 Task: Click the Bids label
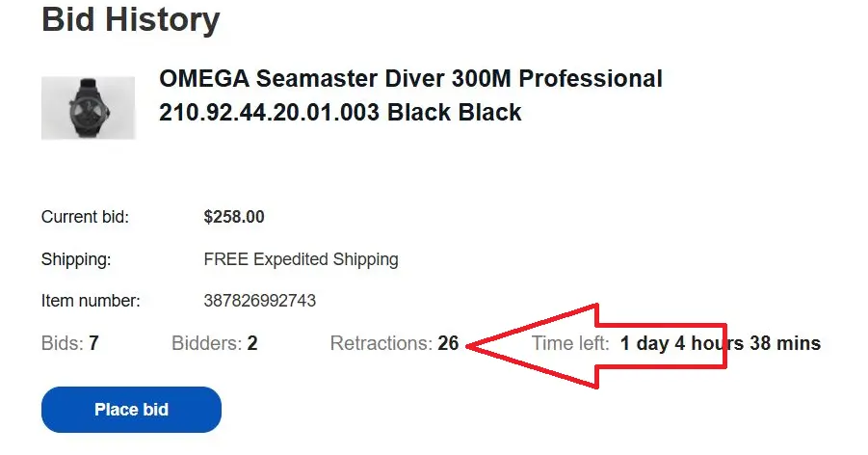click(x=63, y=343)
